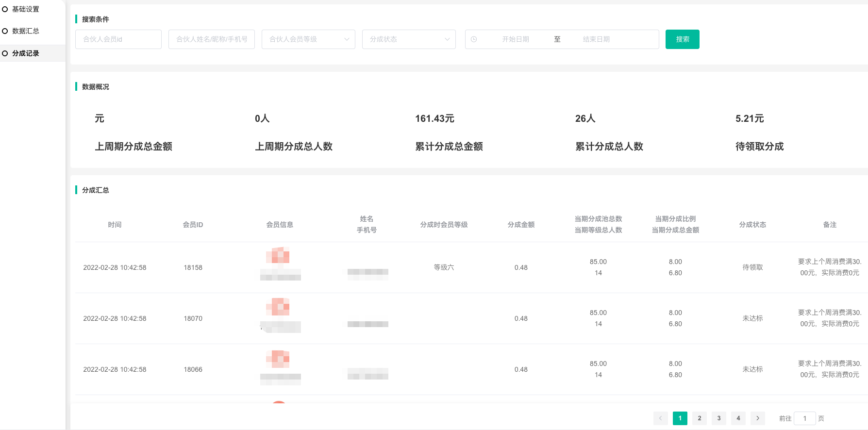Click the avatar for member 18070
The width and height of the screenshot is (868, 430).
[x=278, y=307]
